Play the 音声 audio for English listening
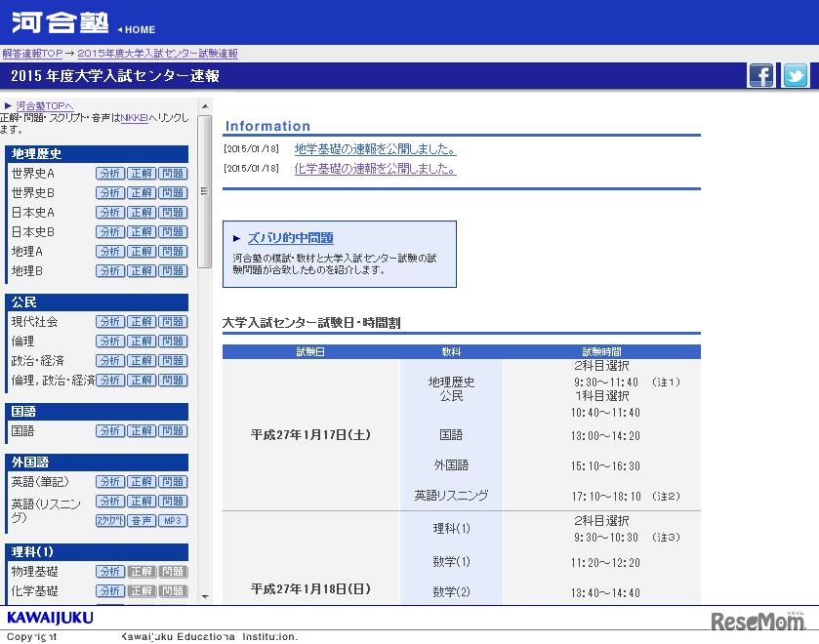The width and height of the screenshot is (819, 644). click(142, 520)
